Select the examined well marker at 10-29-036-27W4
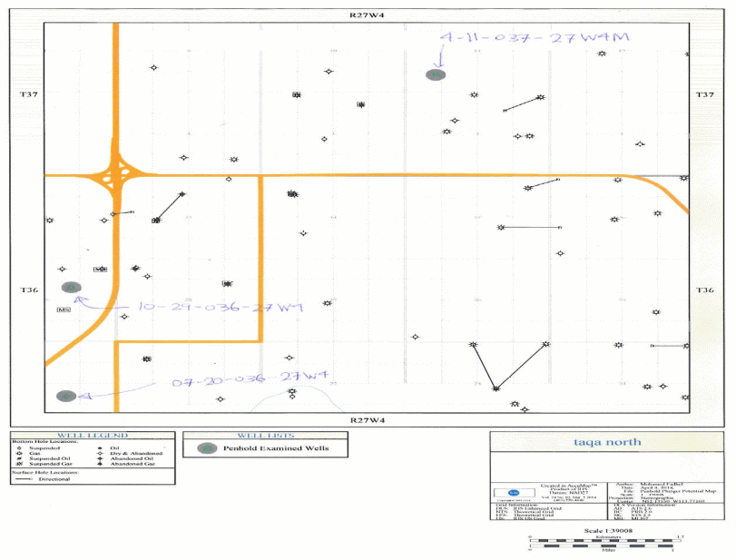This screenshot has width=736, height=560. point(71,288)
